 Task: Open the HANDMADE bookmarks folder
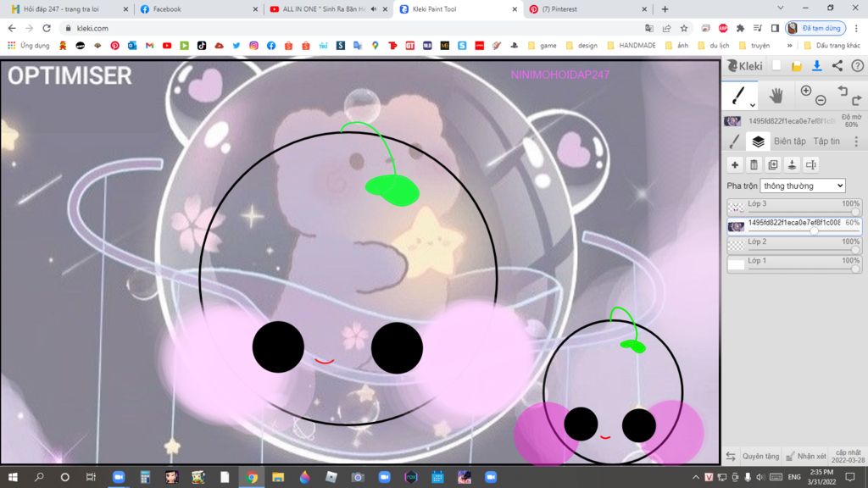point(632,46)
